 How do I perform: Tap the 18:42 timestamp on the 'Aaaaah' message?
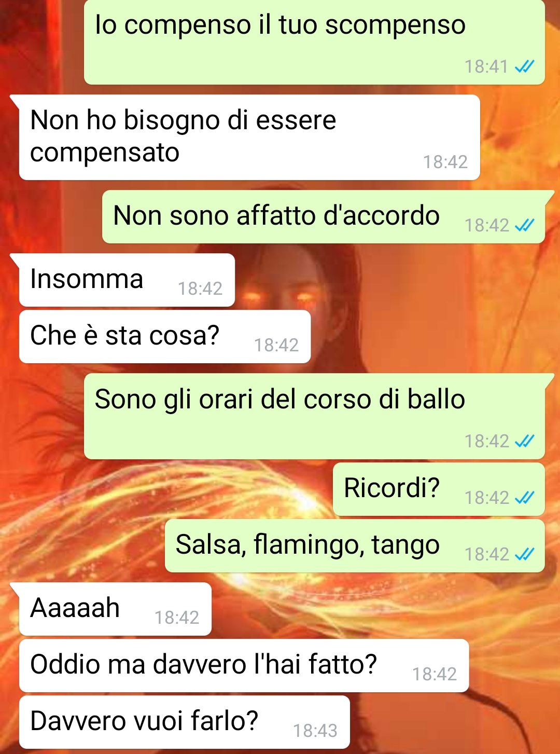click(x=177, y=618)
